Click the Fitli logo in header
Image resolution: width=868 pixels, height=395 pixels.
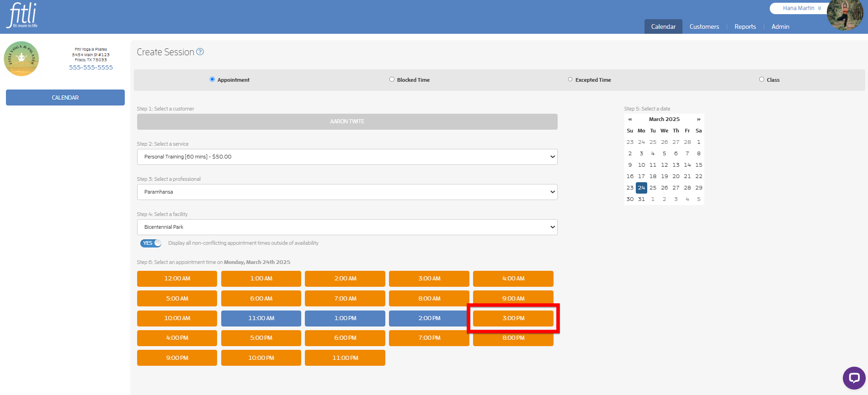22,16
